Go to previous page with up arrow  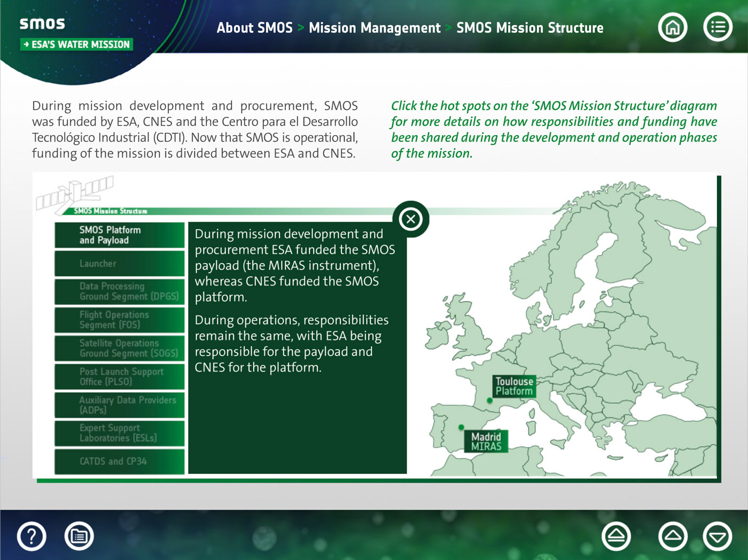673,536
